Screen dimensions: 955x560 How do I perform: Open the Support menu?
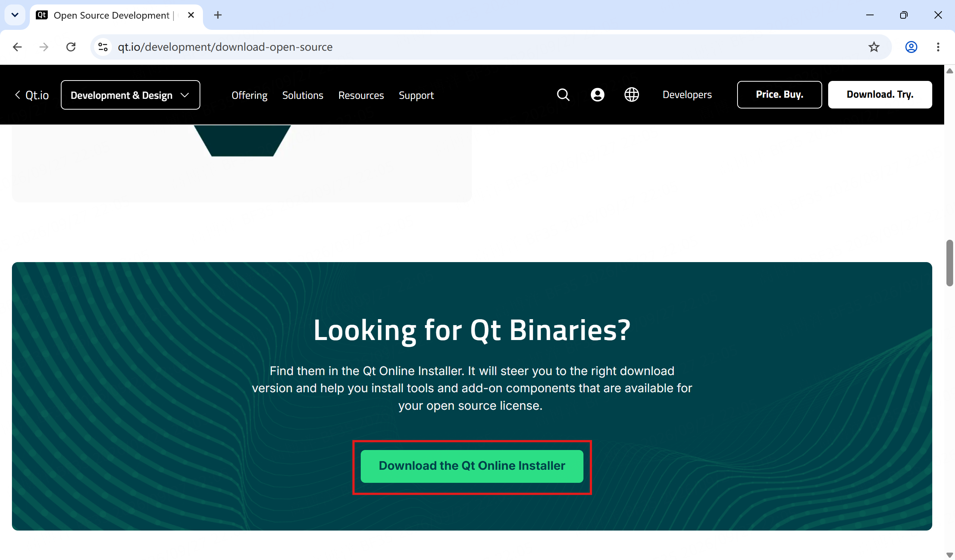click(416, 95)
